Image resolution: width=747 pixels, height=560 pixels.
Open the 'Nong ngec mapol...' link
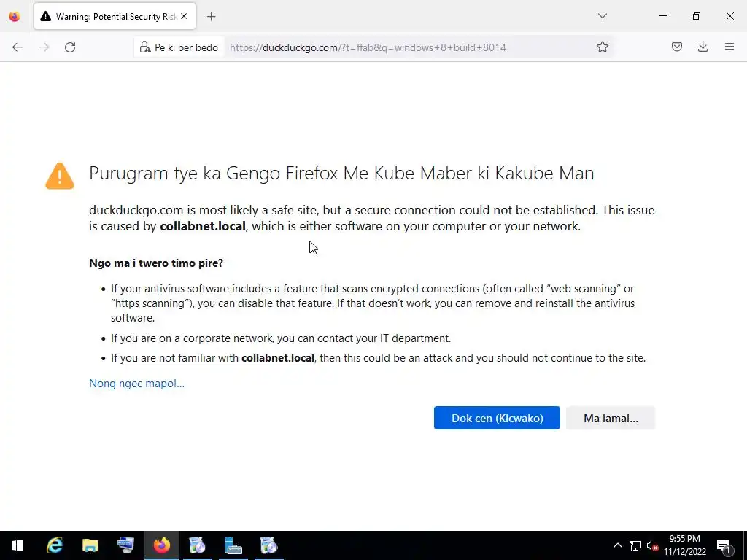(x=136, y=384)
